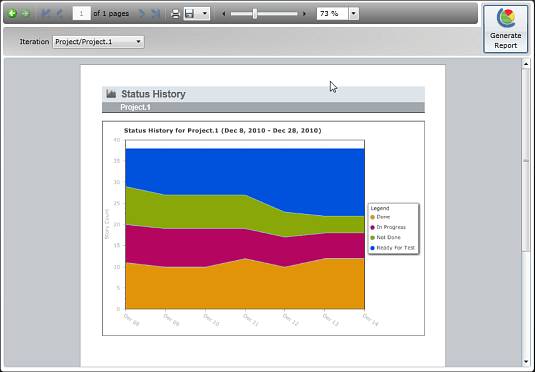535x372 pixels.
Task: Click zoom slider's increase arrow
Action: click(304, 14)
